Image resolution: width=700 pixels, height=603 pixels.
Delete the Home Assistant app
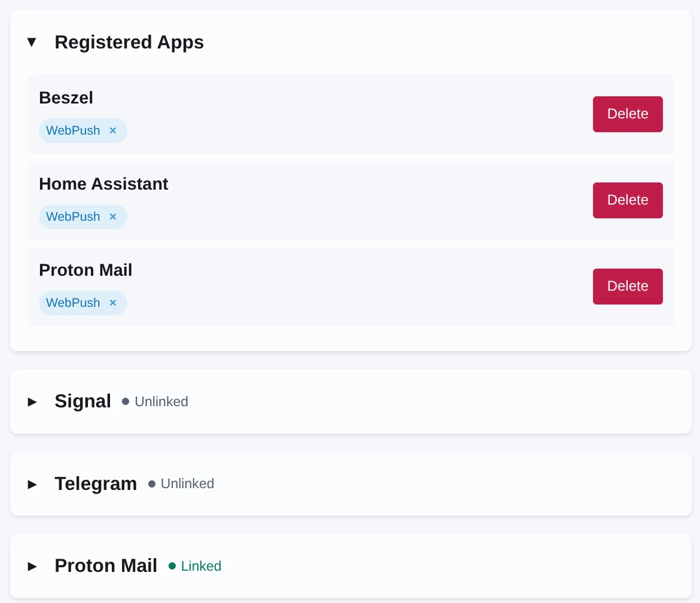click(x=628, y=200)
